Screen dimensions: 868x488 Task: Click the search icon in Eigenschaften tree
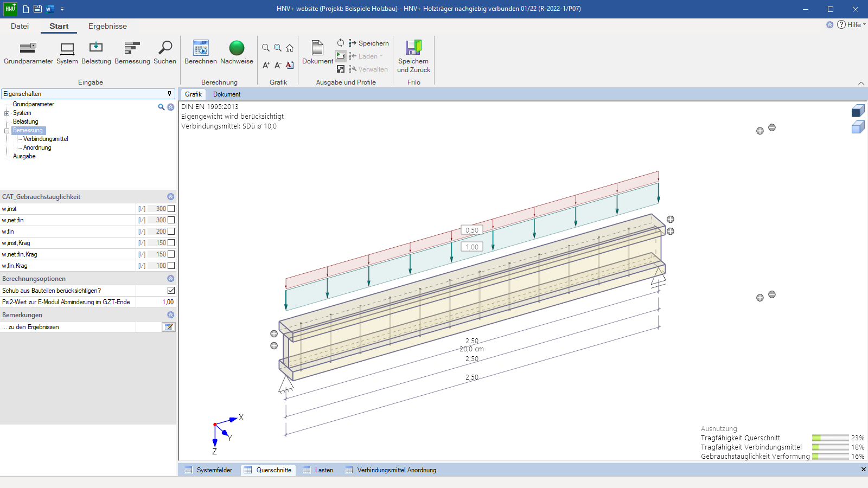tap(161, 107)
